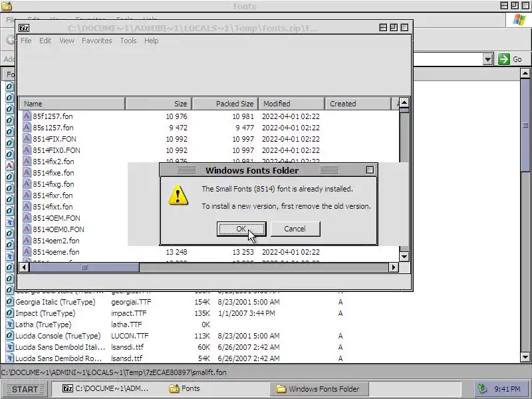Screen dimensions: 532x399
Task: Select the 85f1257.fon file icon
Action: coord(27,116)
